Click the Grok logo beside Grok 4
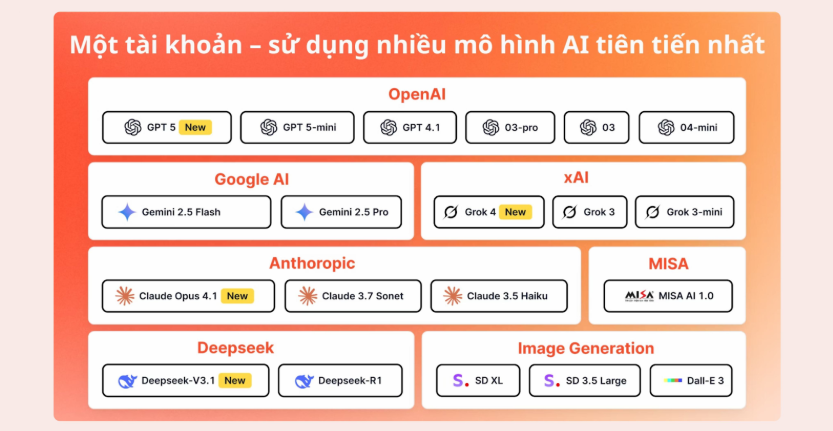Viewport: 833px width, 431px height. [450, 213]
